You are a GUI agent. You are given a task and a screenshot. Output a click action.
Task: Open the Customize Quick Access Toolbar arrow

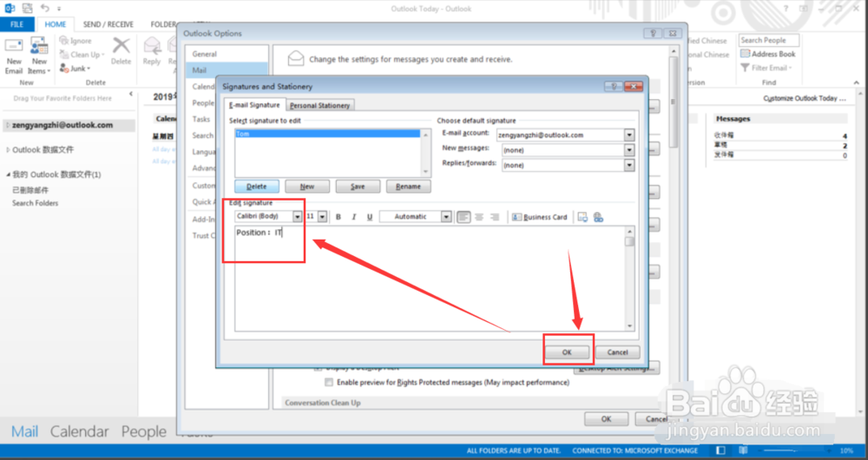pos(59,9)
